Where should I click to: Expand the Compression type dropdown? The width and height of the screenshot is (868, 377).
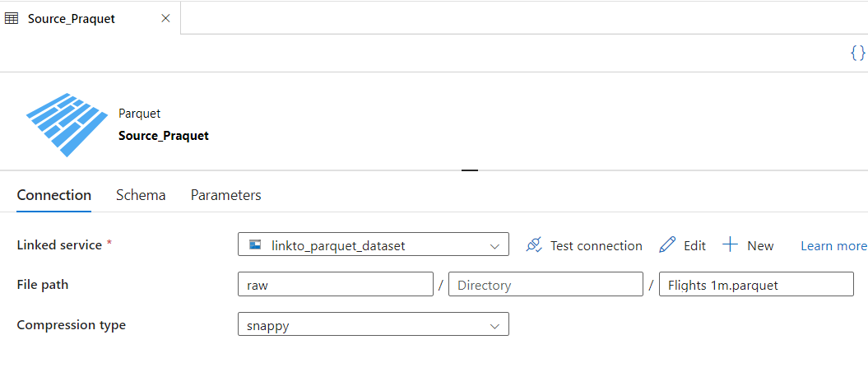[373, 324]
